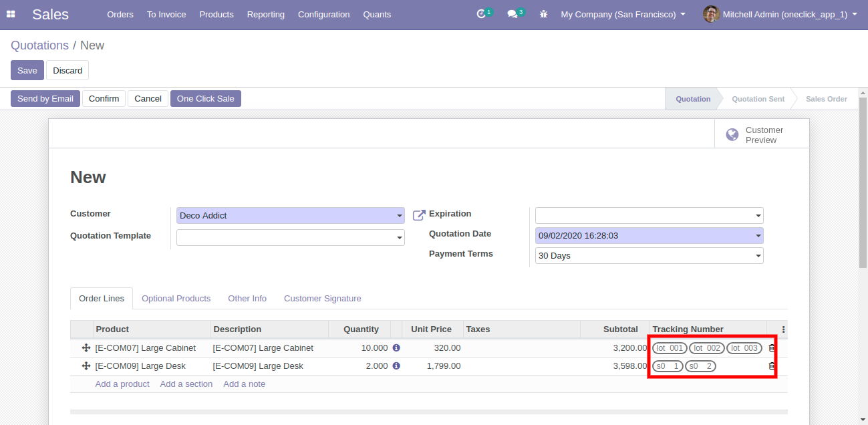Click the One Click Sale button
Screen dimensions: 868x425
(x=205, y=99)
